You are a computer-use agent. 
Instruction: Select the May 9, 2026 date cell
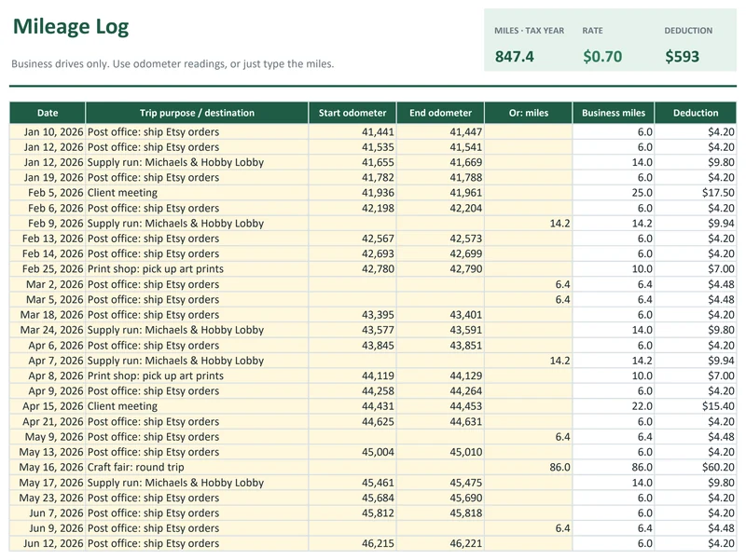tap(48, 436)
